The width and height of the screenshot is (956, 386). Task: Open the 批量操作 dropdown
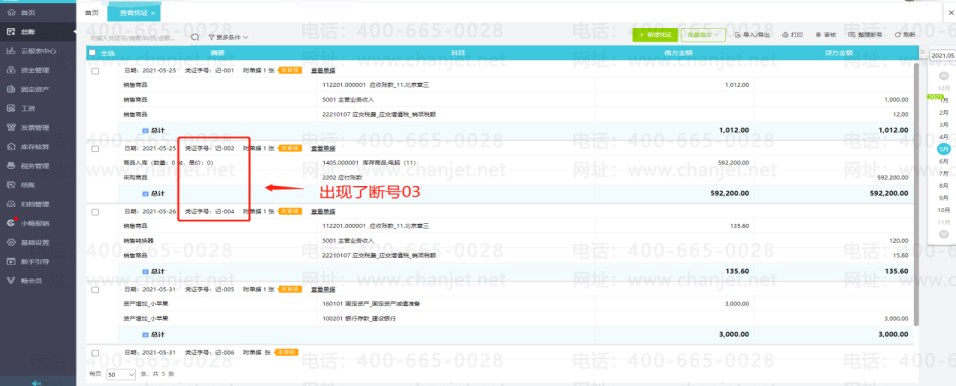pyautogui.click(x=703, y=35)
